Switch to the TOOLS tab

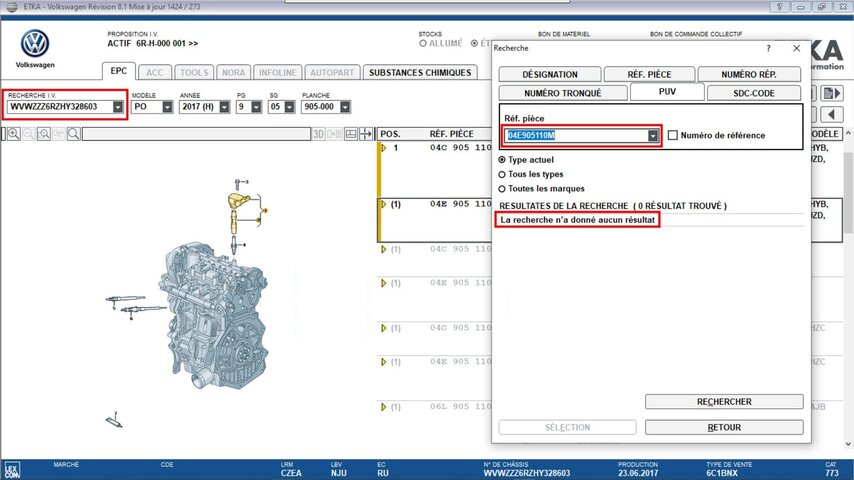pyautogui.click(x=194, y=72)
